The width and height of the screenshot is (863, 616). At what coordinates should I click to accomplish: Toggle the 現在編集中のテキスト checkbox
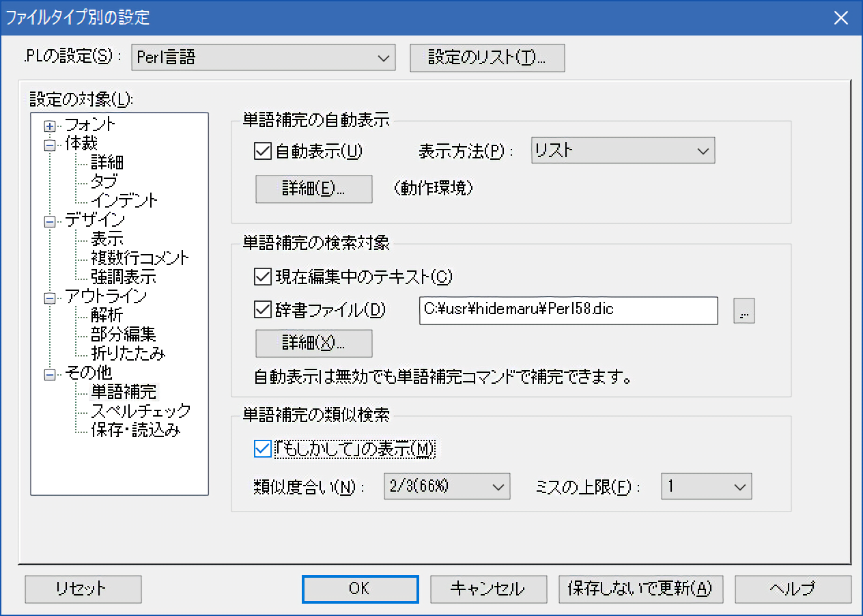click(x=263, y=277)
